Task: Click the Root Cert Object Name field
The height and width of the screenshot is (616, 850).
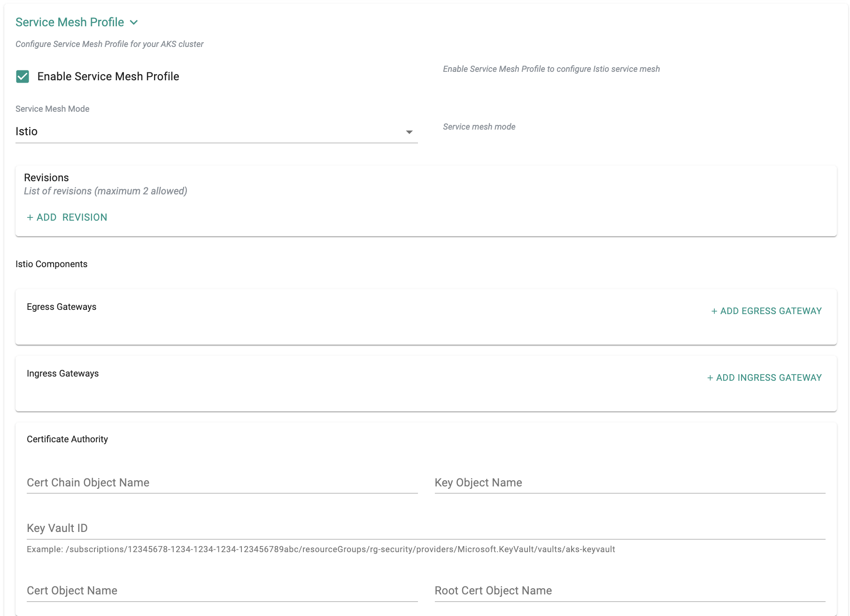Action: pyautogui.click(x=629, y=591)
